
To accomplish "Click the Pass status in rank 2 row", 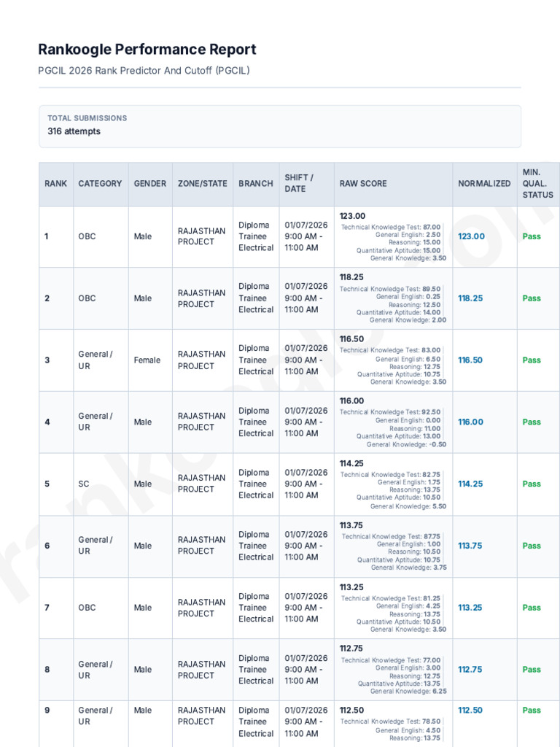I will coord(532,298).
